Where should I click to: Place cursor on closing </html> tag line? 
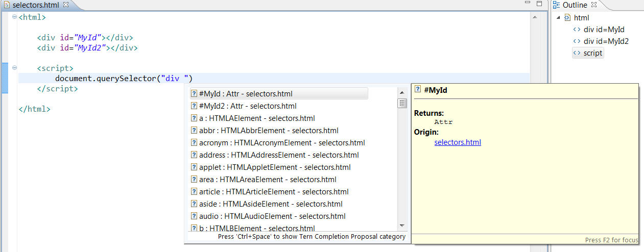click(34, 109)
